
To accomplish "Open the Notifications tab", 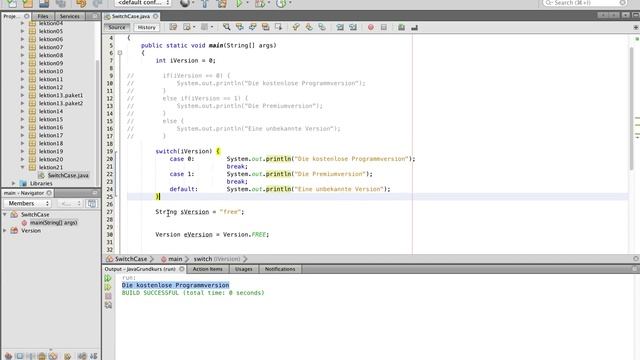I will 280,269.
